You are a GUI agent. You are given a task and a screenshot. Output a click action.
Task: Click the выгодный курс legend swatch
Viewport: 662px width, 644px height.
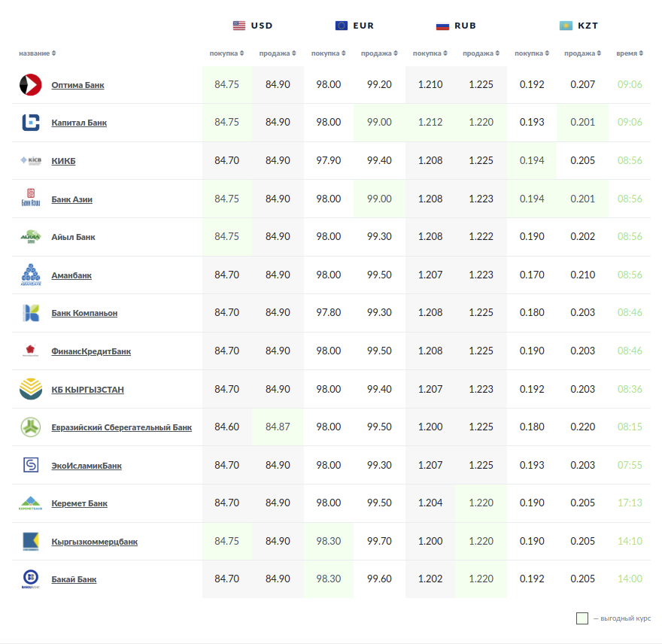pyautogui.click(x=582, y=618)
